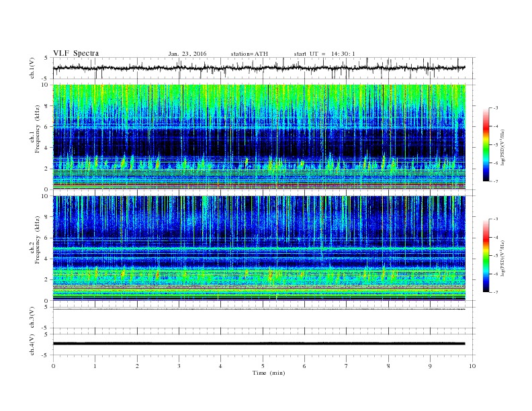Image resolution: width=532 pixels, height=411 pixels.
Task: Click the "ch.3(V)" axis label
Action: pos(32,318)
